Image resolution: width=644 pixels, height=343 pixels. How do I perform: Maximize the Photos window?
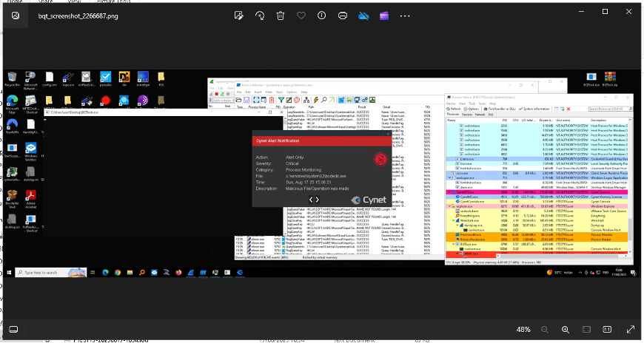[x=603, y=11]
